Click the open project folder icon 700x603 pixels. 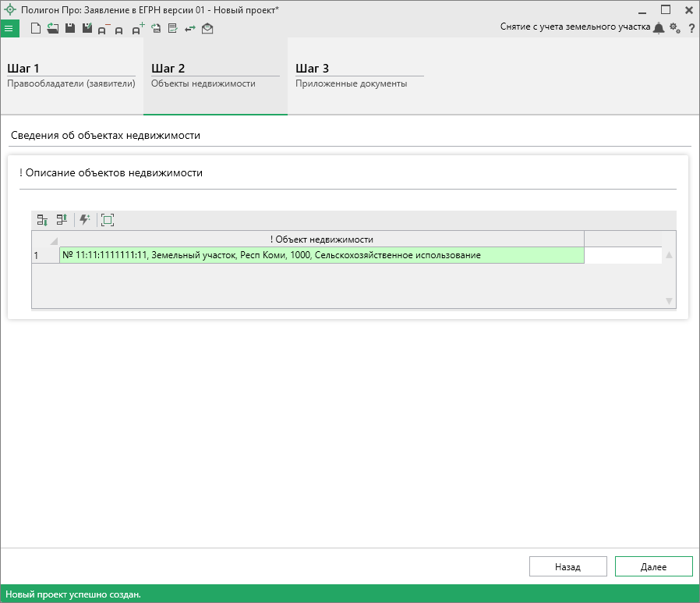tap(52, 29)
